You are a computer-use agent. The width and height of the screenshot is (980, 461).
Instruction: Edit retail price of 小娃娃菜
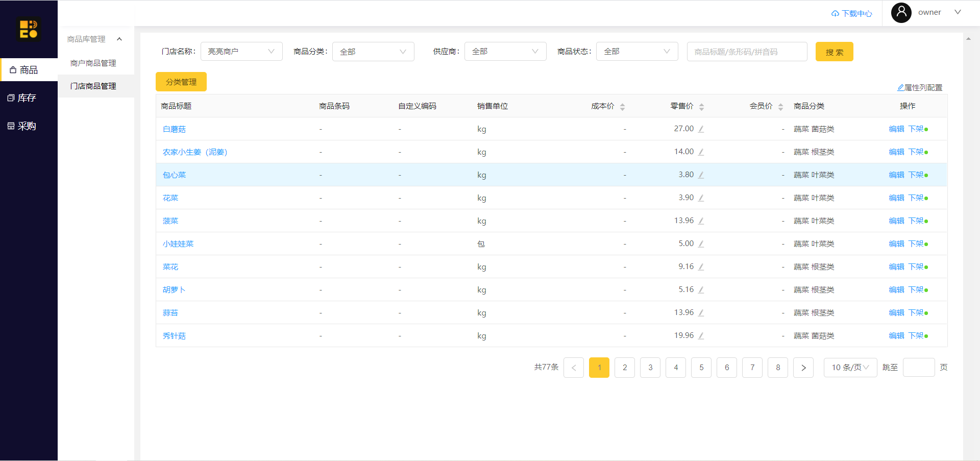pos(701,244)
